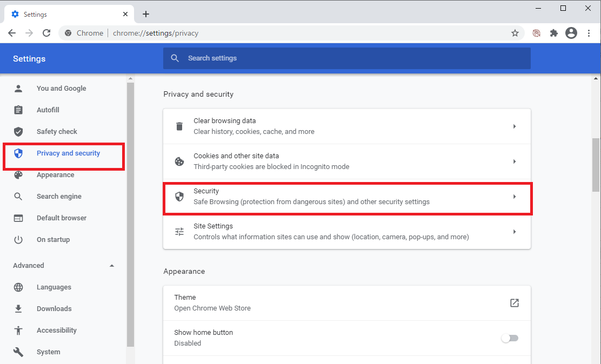Bookmark the page with the star icon
The image size is (601, 364).
tap(515, 33)
